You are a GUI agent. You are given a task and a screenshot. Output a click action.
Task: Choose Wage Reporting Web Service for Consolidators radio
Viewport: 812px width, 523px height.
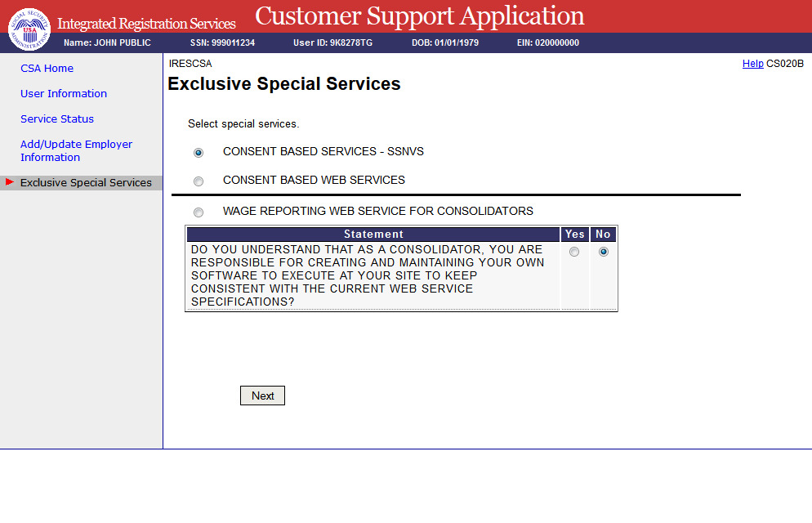[x=199, y=212]
